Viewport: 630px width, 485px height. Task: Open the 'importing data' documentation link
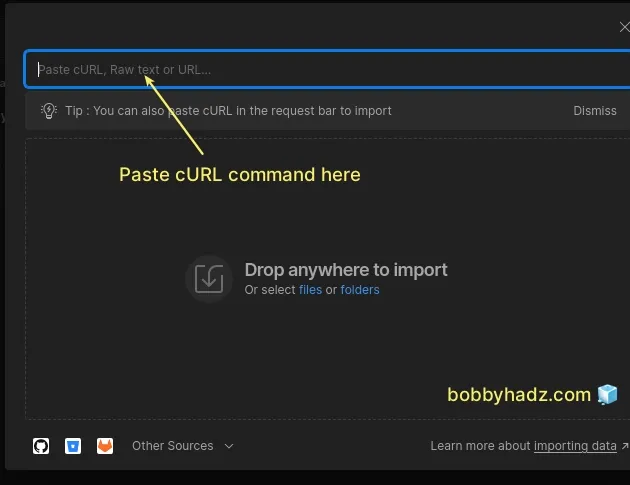[x=575, y=446]
